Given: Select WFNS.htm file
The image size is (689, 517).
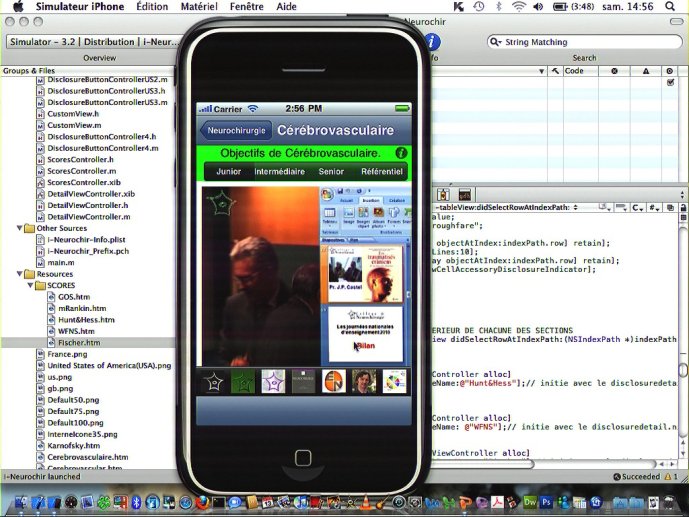Looking at the screenshot, I should tap(76, 331).
